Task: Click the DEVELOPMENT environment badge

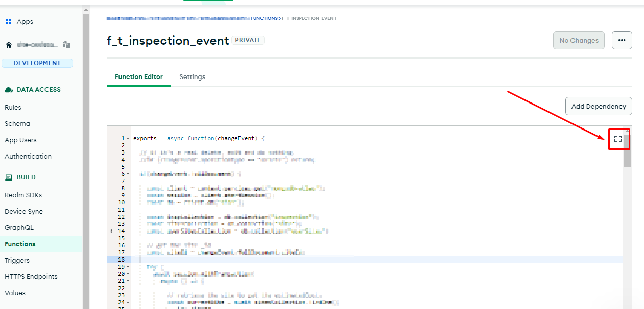Action: [37, 63]
